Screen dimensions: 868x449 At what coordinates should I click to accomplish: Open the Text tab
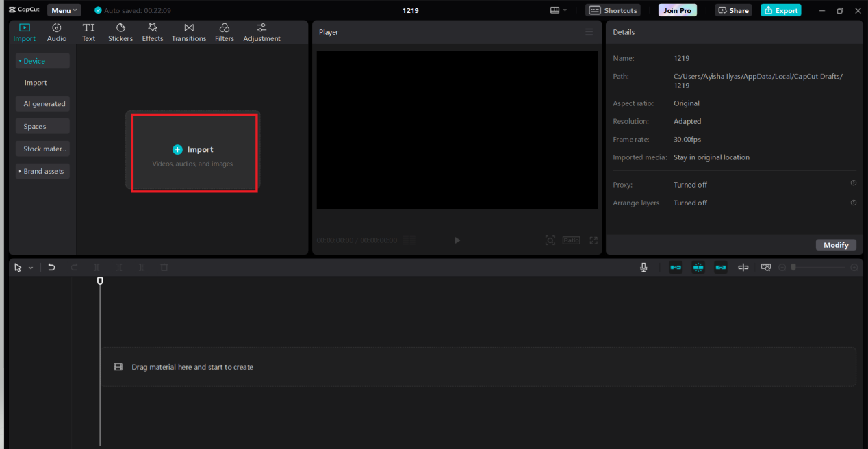(x=89, y=32)
